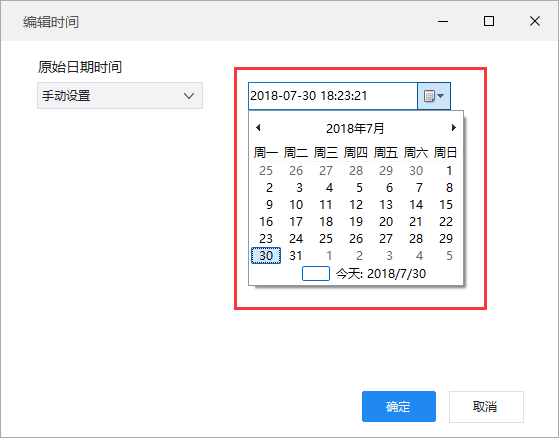
Task: Open the calendar picker dropdown icon
Action: pos(434,96)
